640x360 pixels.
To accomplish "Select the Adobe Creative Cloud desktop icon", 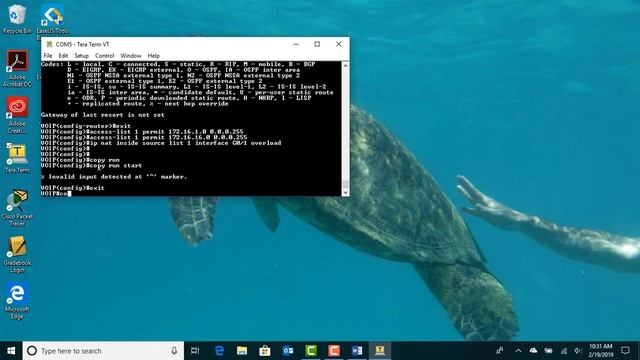I will pyautogui.click(x=17, y=115).
